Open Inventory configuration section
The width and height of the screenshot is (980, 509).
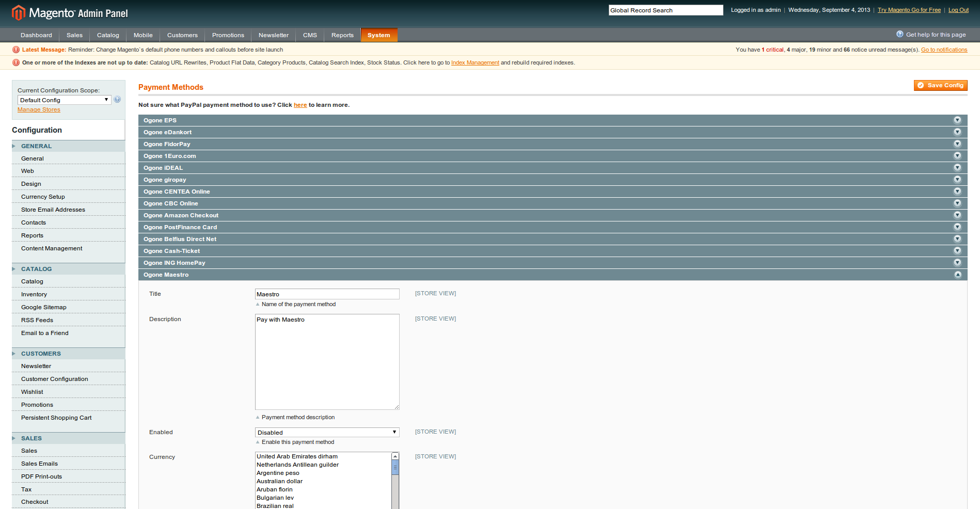click(x=34, y=294)
